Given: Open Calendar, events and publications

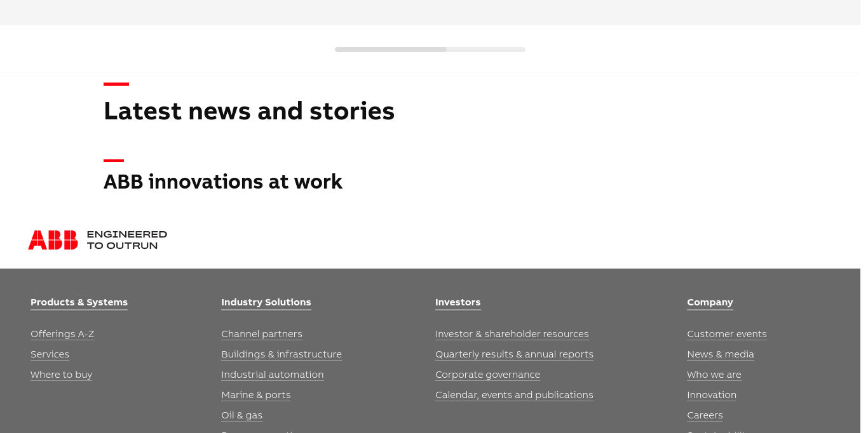Looking at the screenshot, I should click(x=514, y=395).
